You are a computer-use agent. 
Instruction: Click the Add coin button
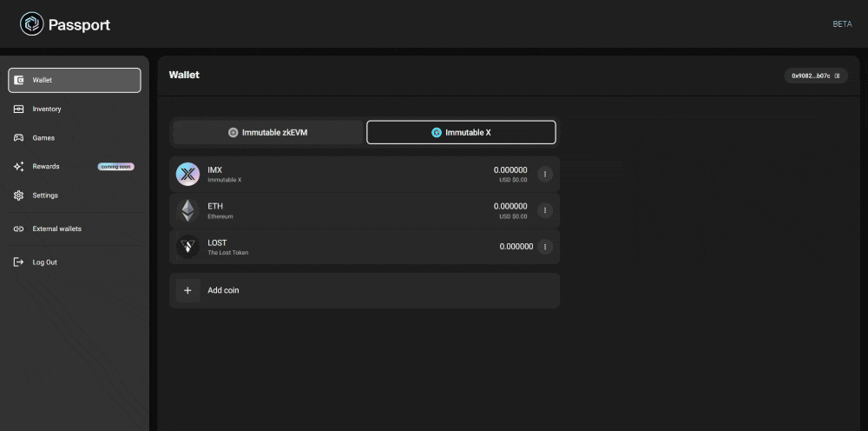coord(365,290)
